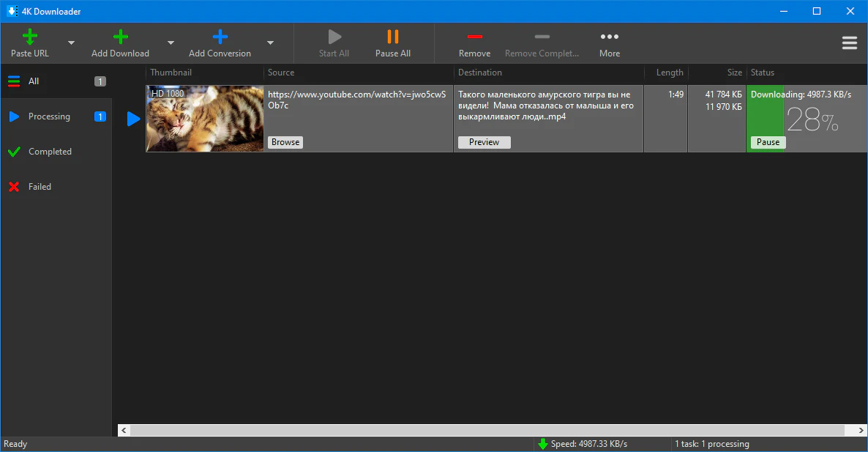This screenshot has width=868, height=452.
Task: Switch to the Completed filter
Action: point(50,152)
